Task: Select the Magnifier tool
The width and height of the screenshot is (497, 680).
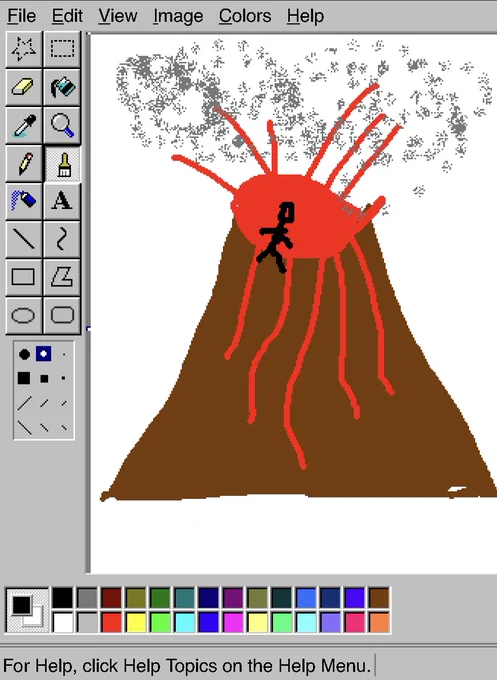Action: pos(62,125)
